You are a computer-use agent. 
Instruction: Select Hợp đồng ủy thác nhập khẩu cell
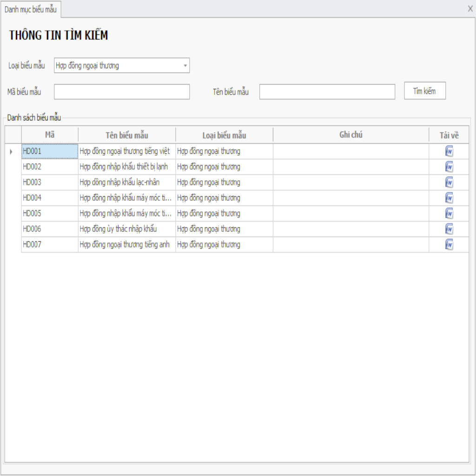point(126,229)
